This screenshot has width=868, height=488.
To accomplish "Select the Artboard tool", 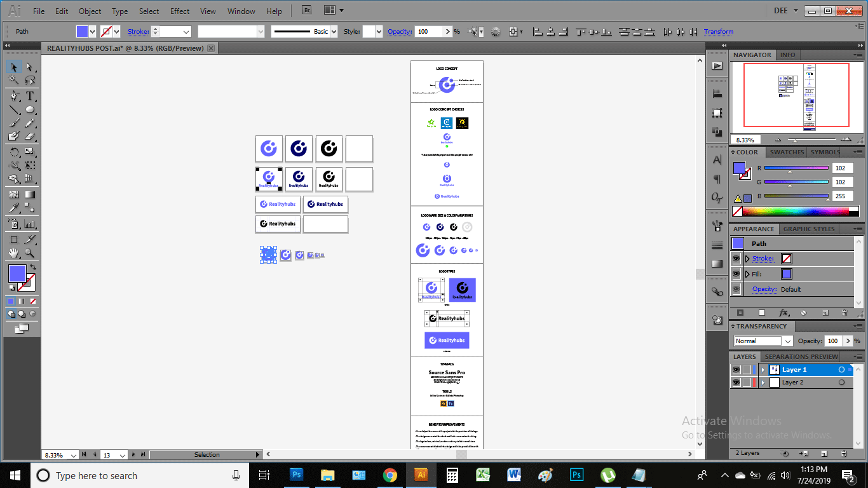I will click(x=14, y=240).
